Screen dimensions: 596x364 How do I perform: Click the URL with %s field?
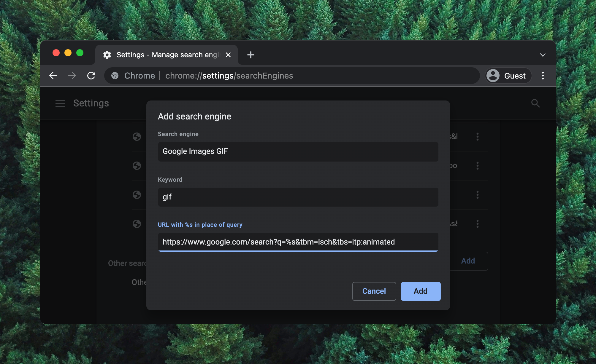[x=298, y=242]
